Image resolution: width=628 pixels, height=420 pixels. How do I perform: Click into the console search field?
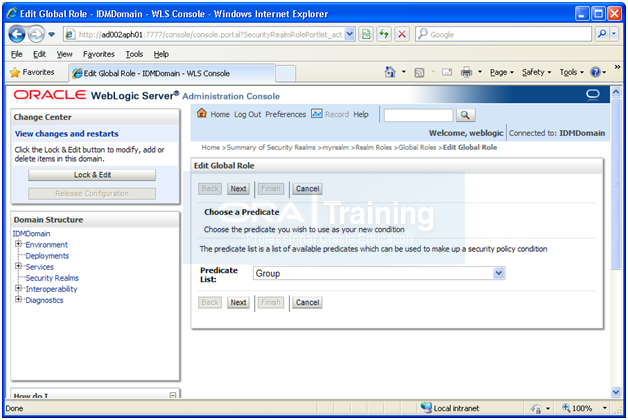pos(419,115)
